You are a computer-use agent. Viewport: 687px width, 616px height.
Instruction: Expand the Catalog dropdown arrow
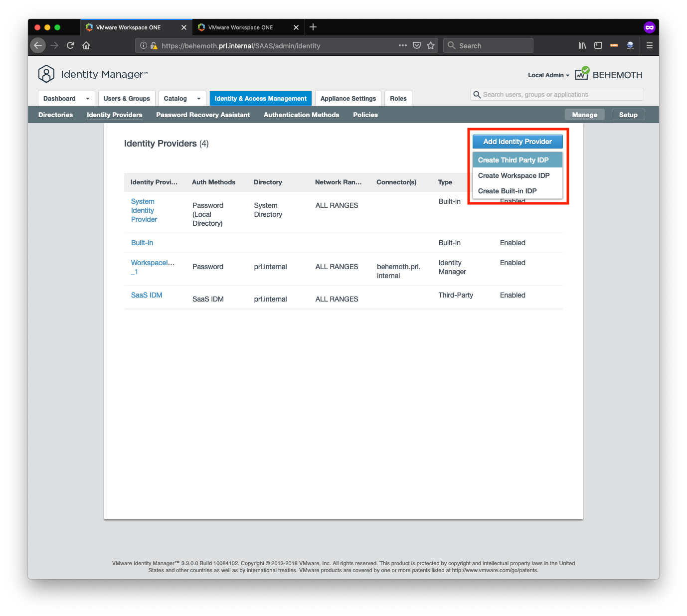199,99
